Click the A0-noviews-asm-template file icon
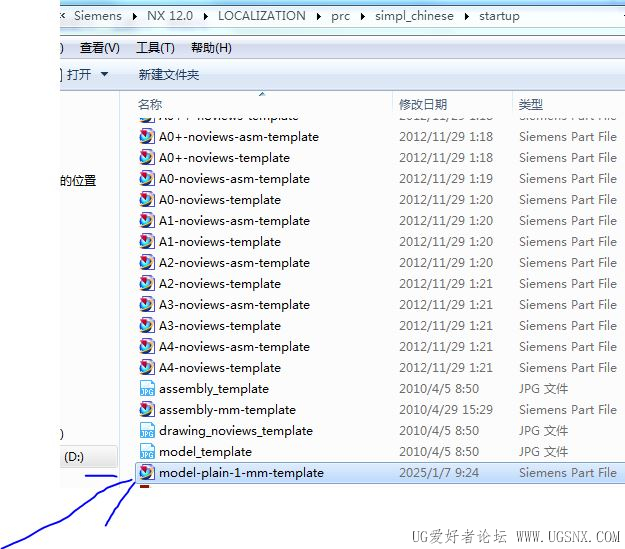The height and width of the screenshot is (549, 625). (x=147, y=179)
